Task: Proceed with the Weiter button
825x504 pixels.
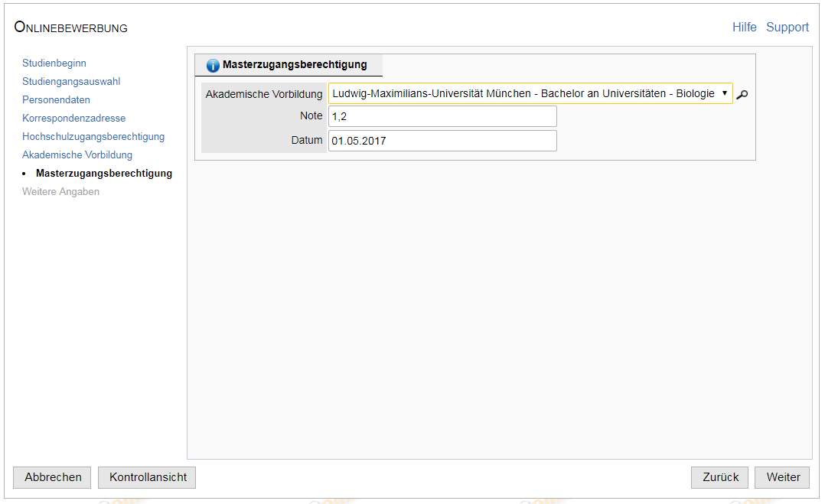Action: point(782,477)
